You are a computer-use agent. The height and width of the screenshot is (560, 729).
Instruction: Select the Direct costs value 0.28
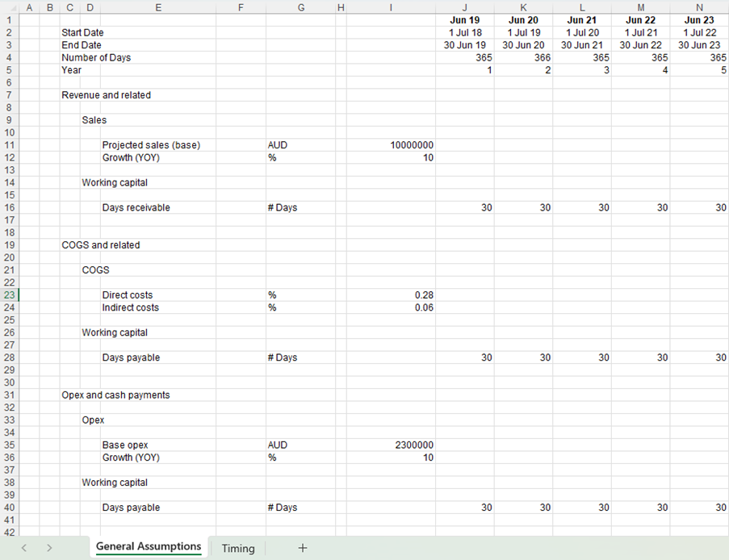(391, 295)
